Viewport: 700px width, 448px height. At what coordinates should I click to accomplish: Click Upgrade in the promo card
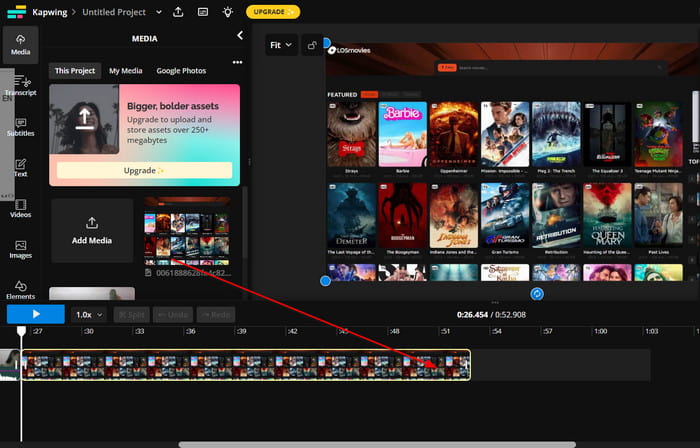pos(144,170)
